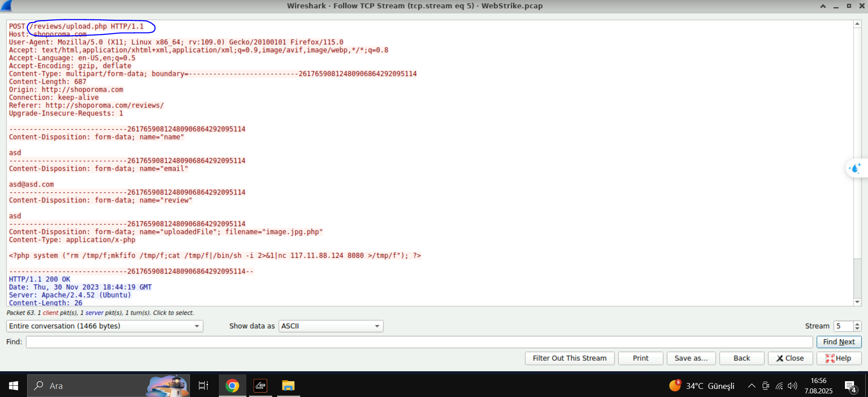Click the floating water droplet sparkle icon
Viewport: 868px width, 397px height.
pyautogui.click(x=855, y=168)
